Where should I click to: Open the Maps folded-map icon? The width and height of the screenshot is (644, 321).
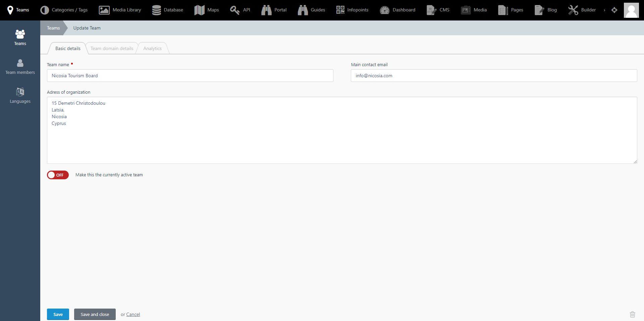(x=199, y=10)
